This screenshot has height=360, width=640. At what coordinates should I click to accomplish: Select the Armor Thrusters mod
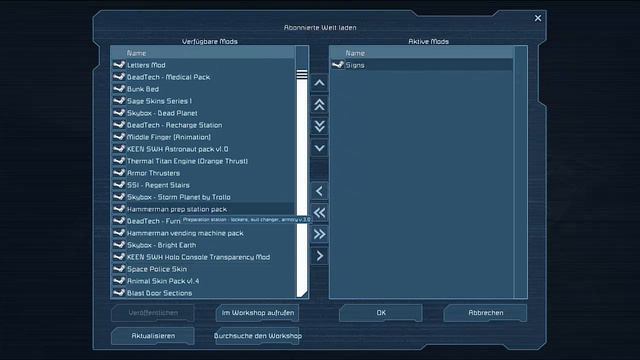[203, 173]
